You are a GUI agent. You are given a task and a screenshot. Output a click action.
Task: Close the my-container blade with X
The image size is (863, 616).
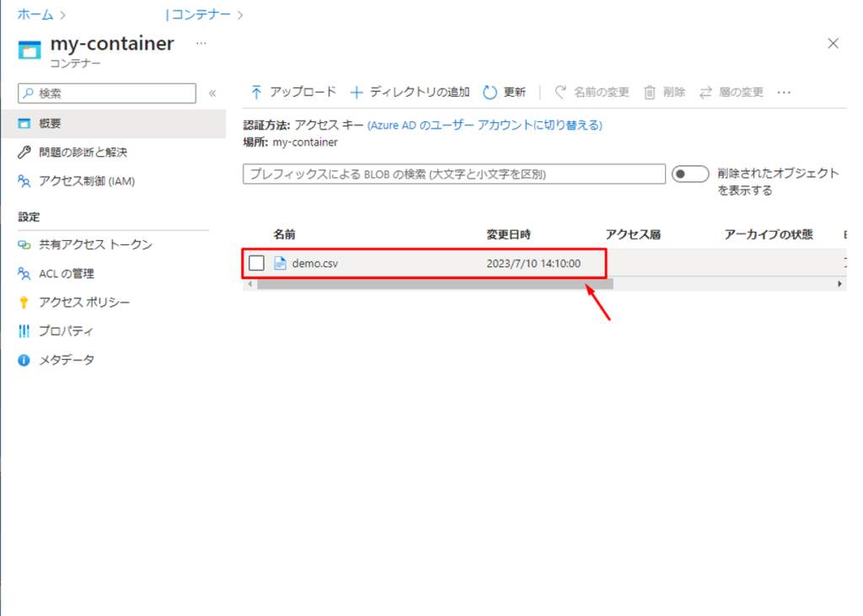[x=834, y=44]
